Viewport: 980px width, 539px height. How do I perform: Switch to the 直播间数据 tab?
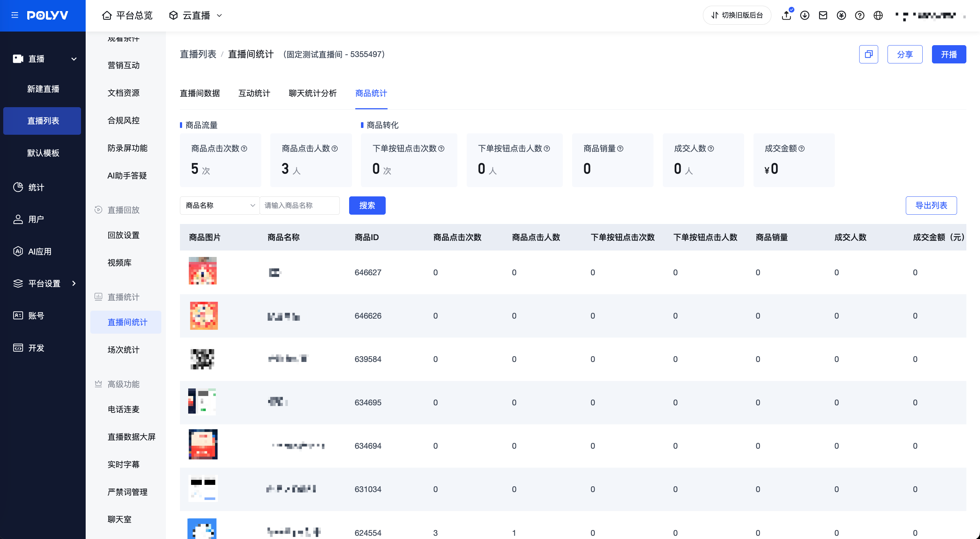pos(200,93)
